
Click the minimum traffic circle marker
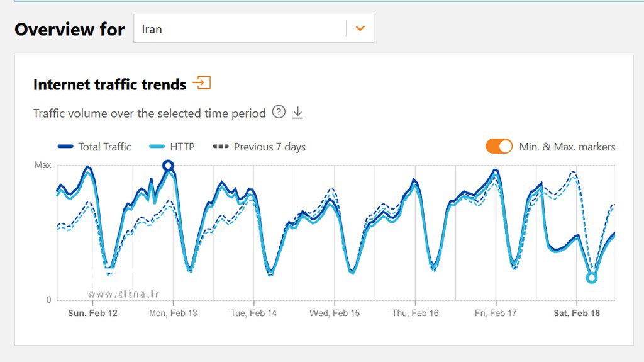[x=591, y=278]
